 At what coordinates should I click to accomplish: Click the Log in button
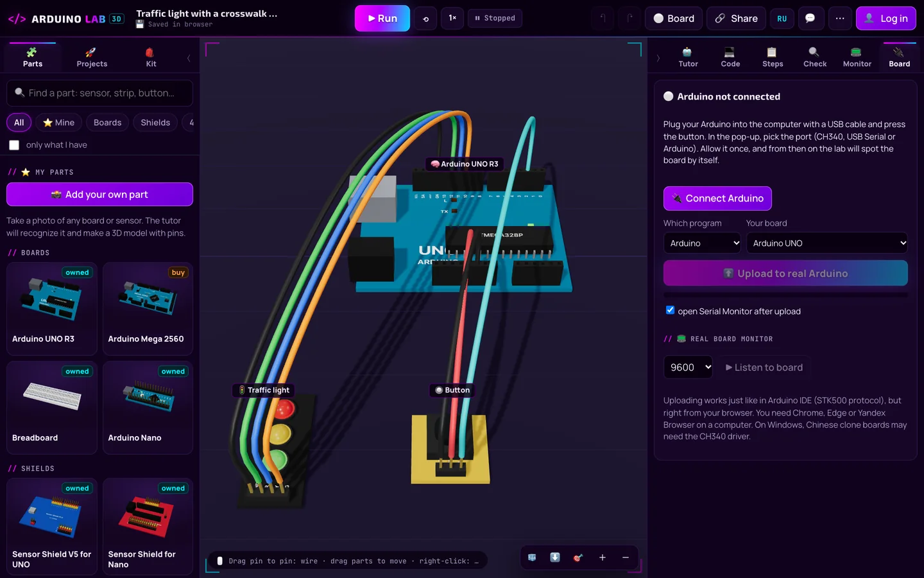886,19
